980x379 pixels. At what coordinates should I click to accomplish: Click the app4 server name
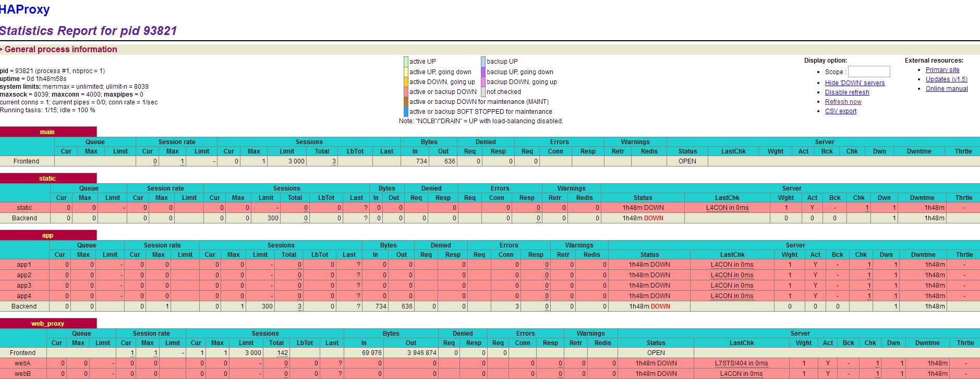click(x=24, y=296)
